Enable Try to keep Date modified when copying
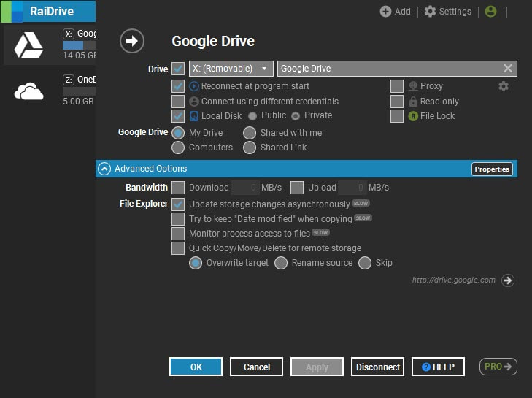Screen dimensions: 532x398 (178, 219)
